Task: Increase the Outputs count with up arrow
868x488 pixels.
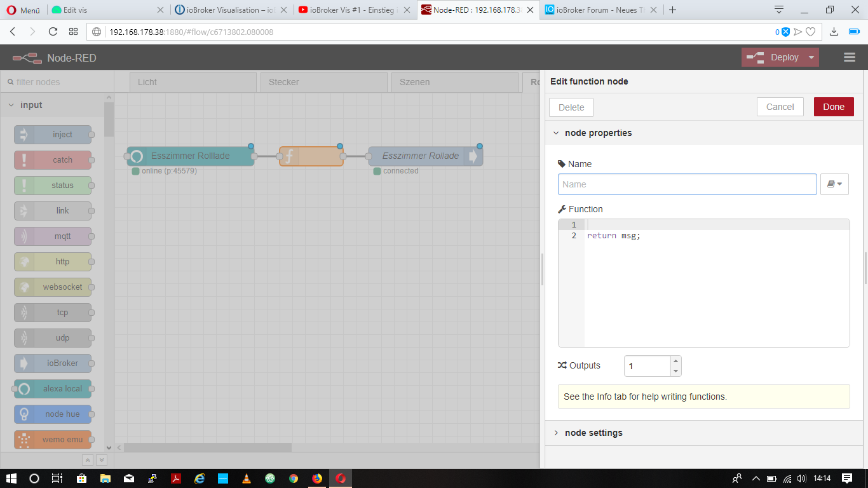Action: (x=675, y=361)
